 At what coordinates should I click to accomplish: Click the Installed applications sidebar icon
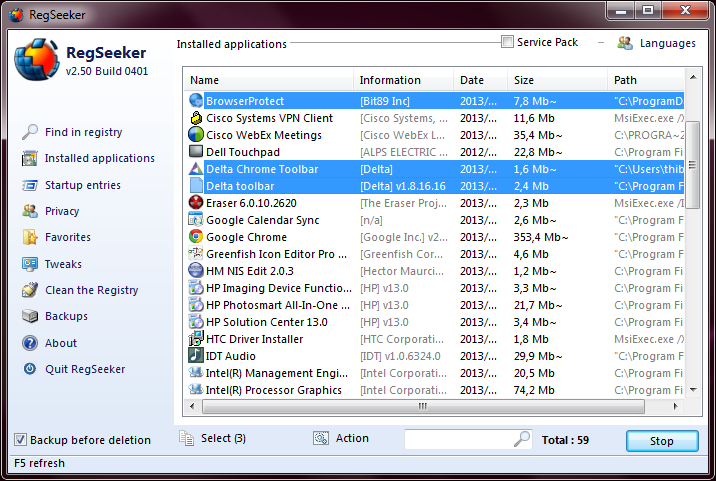(x=30, y=159)
